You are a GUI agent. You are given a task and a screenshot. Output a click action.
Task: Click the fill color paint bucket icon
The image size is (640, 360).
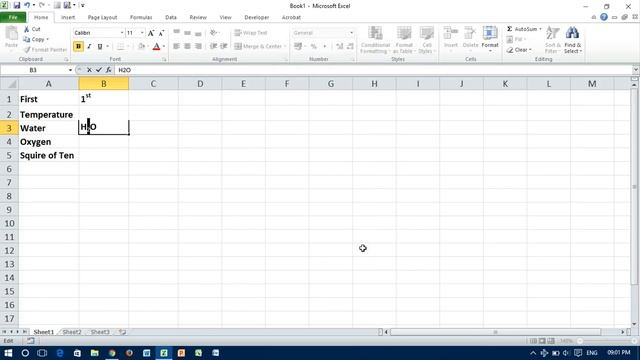point(141,47)
